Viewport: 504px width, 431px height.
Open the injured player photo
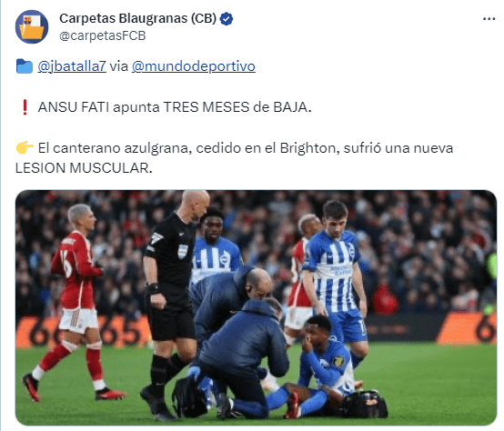[x=256, y=307]
